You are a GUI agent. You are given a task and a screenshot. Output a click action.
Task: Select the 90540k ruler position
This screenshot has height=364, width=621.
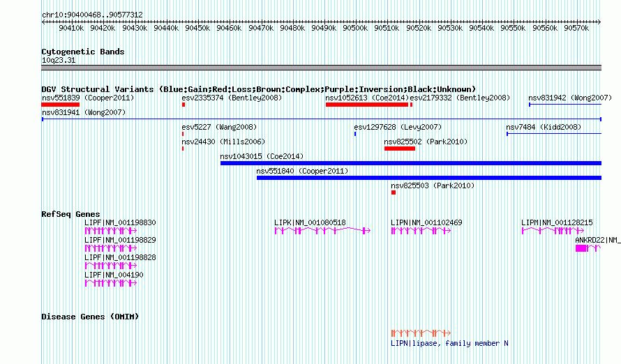click(x=481, y=28)
